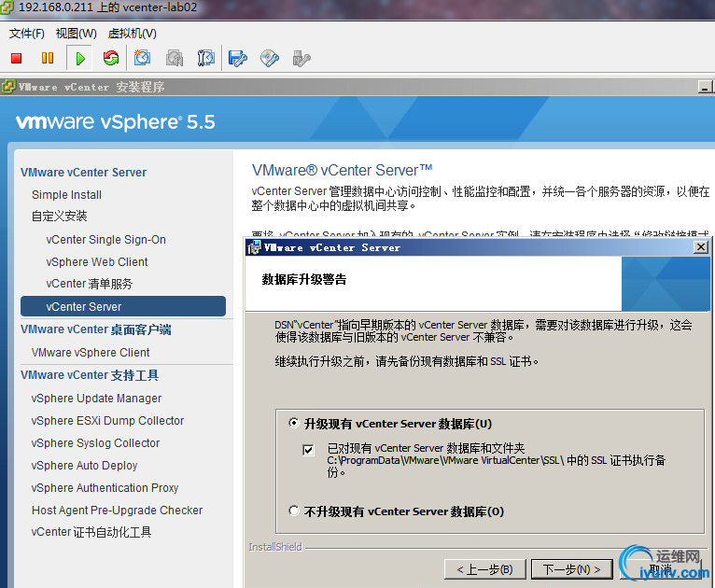This screenshot has height=588, width=715.
Task: Open the 文件(F) menu
Action: click(x=27, y=34)
